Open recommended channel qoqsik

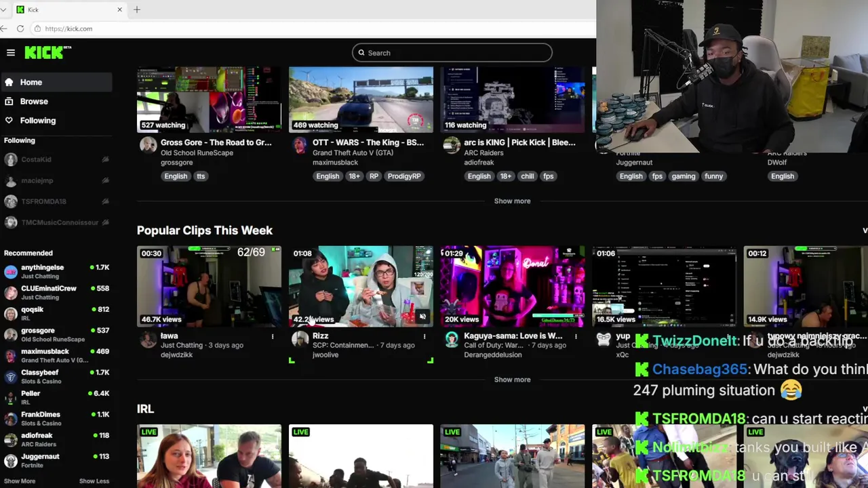coord(56,314)
